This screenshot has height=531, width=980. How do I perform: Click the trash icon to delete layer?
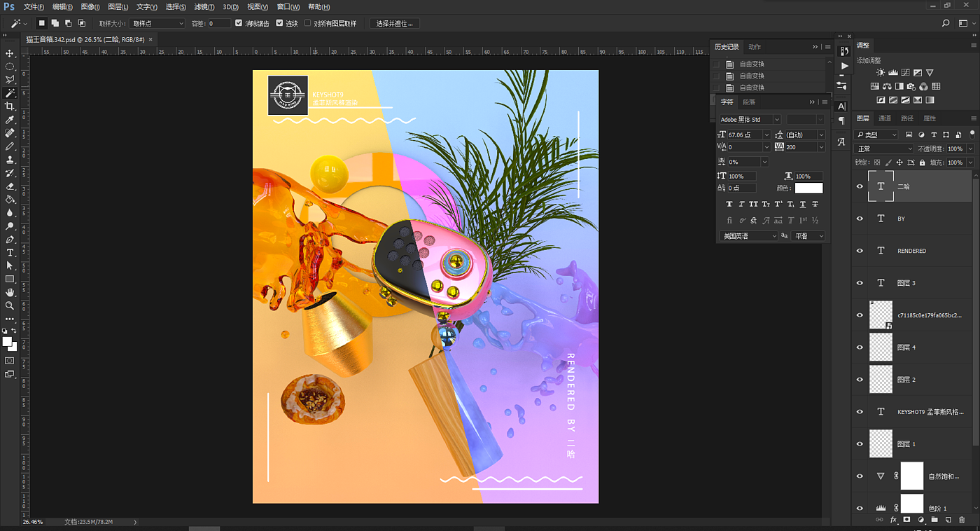(961, 520)
